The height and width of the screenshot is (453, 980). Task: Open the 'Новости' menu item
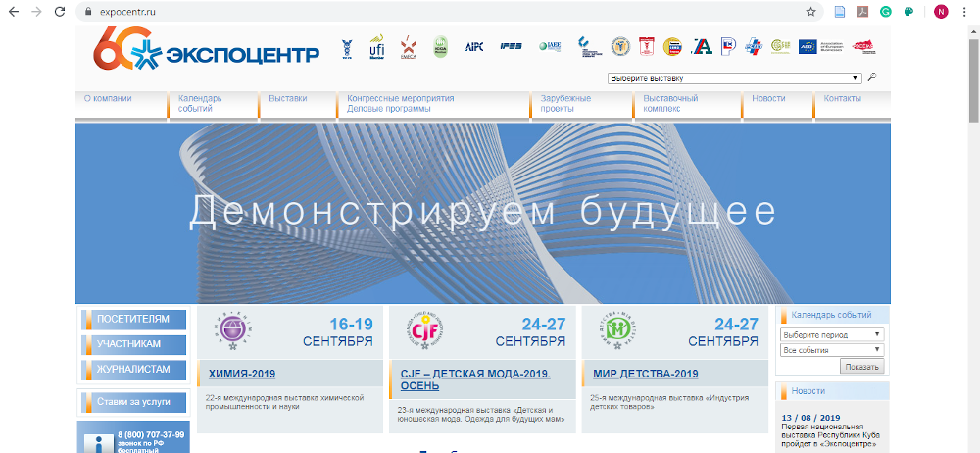point(768,98)
